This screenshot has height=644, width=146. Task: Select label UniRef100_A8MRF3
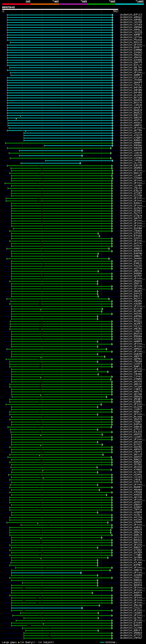coord(131,75)
